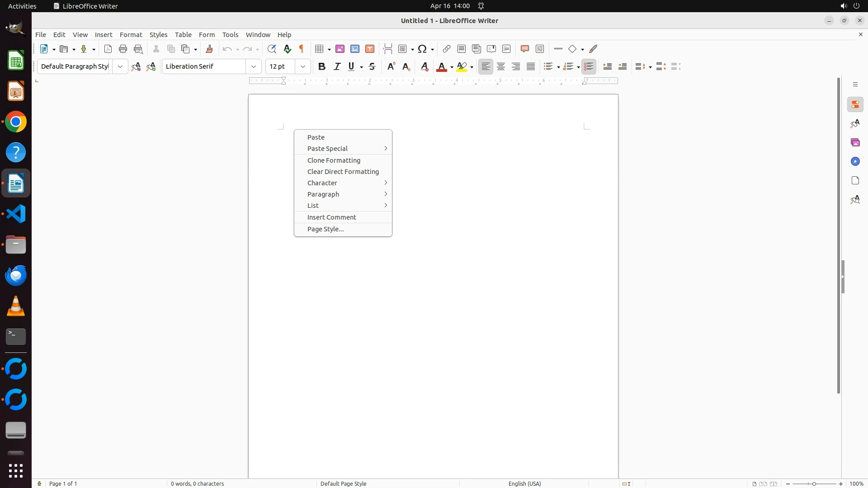This screenshot has width=868, height=488.
Task: Click the zoom slider in status bar
Action: [814, 483]
